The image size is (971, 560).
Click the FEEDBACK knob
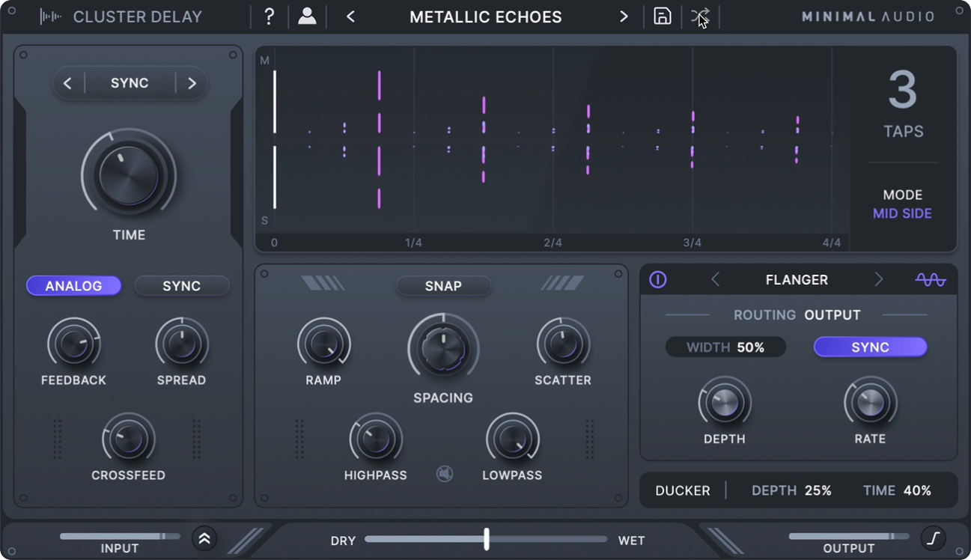(73, 344)
